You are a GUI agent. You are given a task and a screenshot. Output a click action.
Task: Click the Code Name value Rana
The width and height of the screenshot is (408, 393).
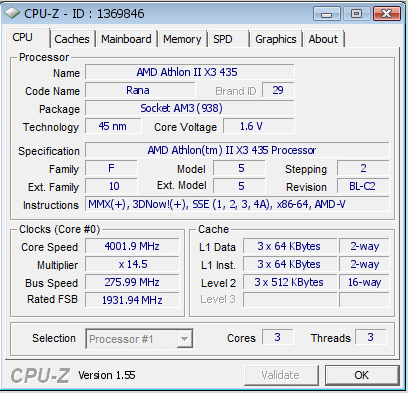click(140, 90)
